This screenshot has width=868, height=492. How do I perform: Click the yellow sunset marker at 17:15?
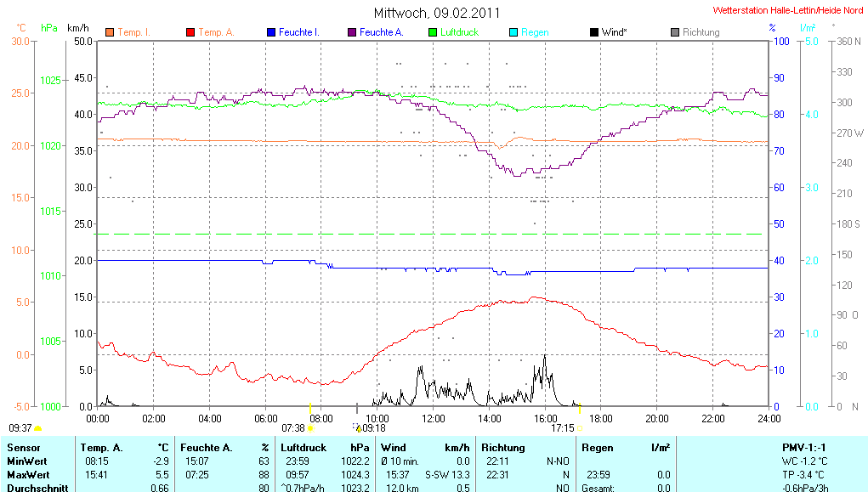[x=580, y=428]
